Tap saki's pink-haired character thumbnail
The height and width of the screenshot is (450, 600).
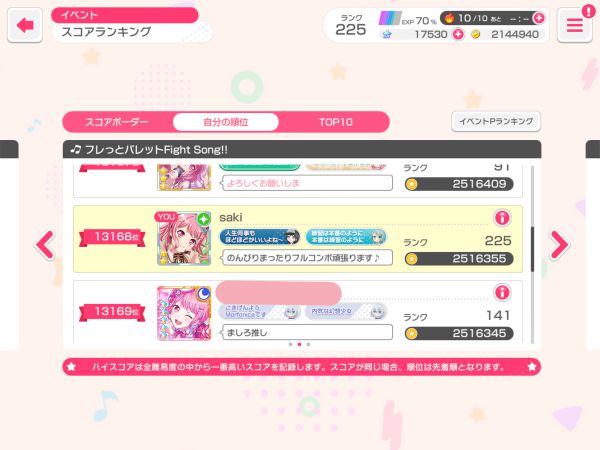point(184,239)
